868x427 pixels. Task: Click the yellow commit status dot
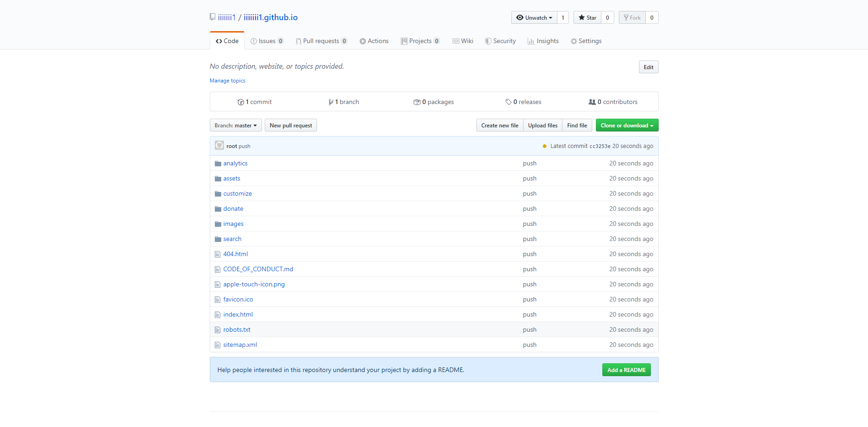click(544, 146)
